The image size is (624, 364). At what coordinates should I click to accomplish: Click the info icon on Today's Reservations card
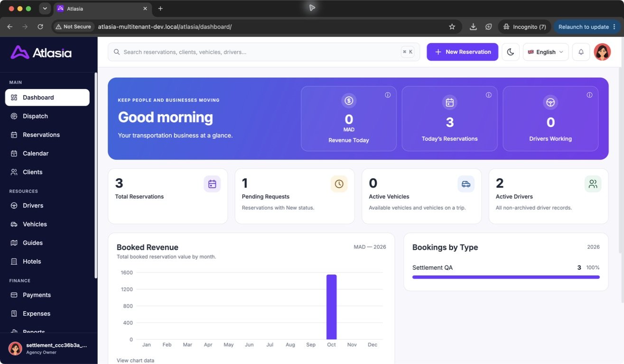489,95
